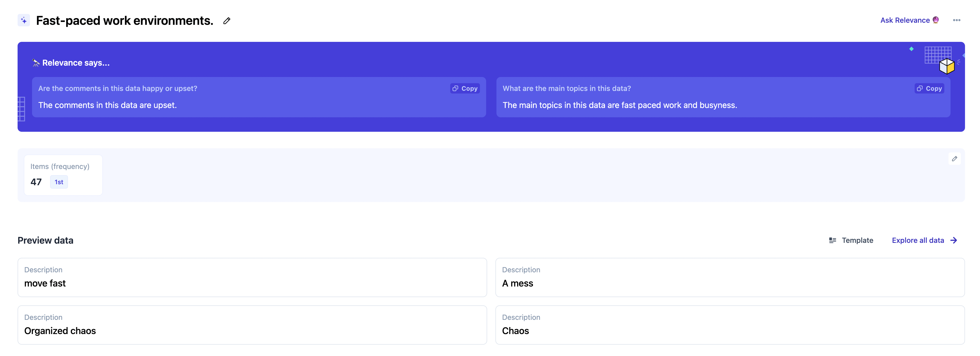Click the Template list icon
This screenshot has width=980, height=356.
point(832,240)
